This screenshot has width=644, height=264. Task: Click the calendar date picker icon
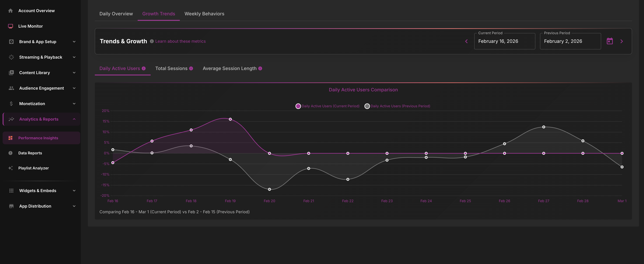609,41
